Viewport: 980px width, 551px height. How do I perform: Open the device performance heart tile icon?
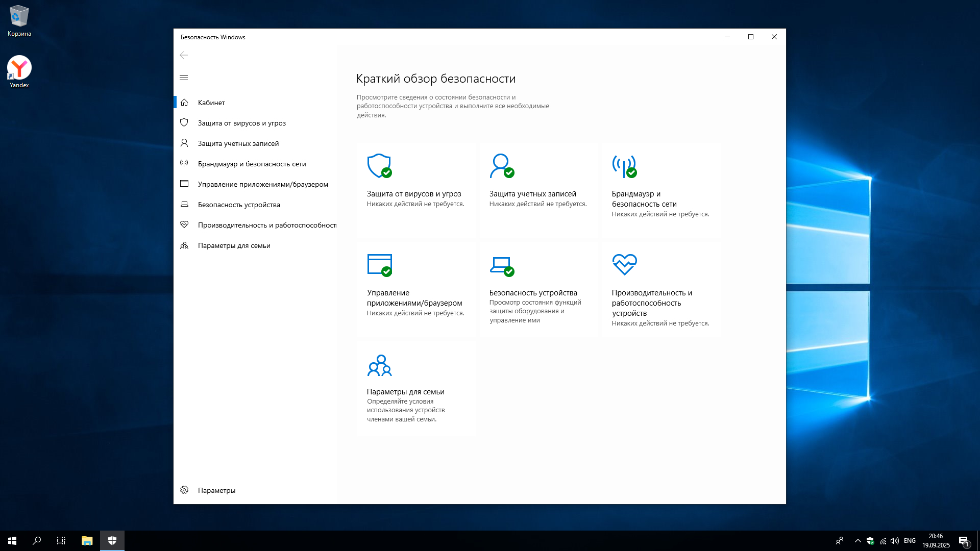tap(624, 264)
